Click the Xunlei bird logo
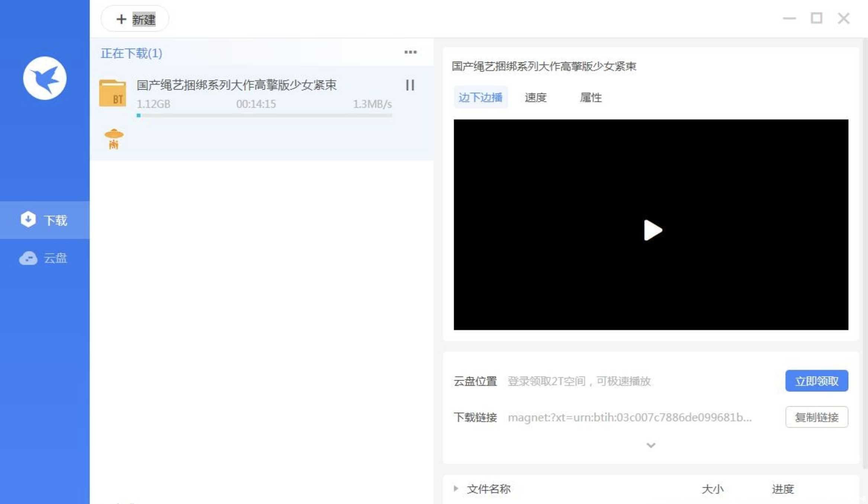The height and width of the screenshot is (504, 868). click(x=45, y=78)
